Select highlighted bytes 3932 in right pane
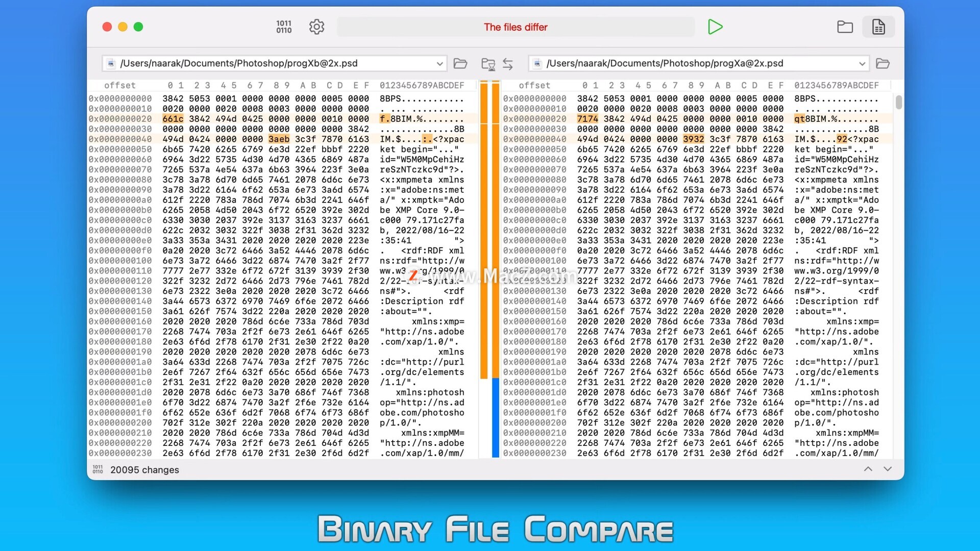The image size is (980, 551). coord(694,139)
